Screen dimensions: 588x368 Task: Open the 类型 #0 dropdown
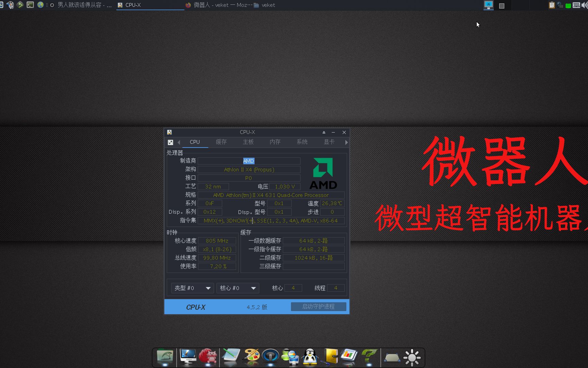click(192, 288)
